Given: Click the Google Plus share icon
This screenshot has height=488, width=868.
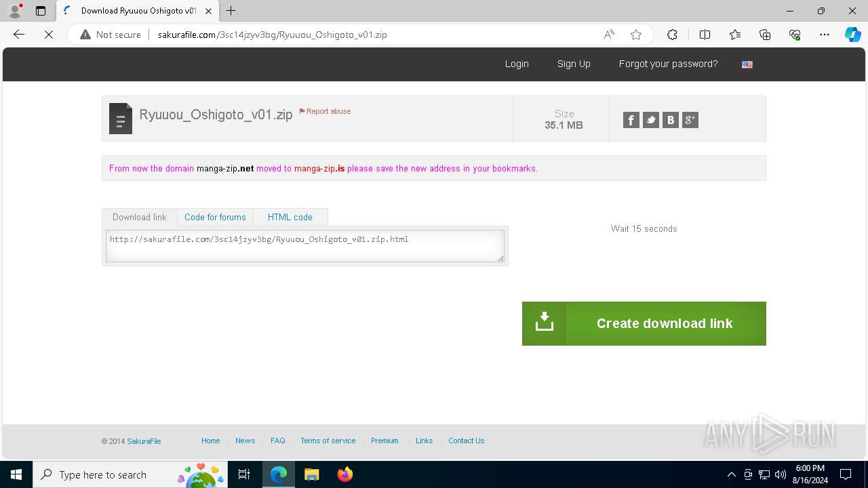Looking at the screenshot, I should (690, 120).
